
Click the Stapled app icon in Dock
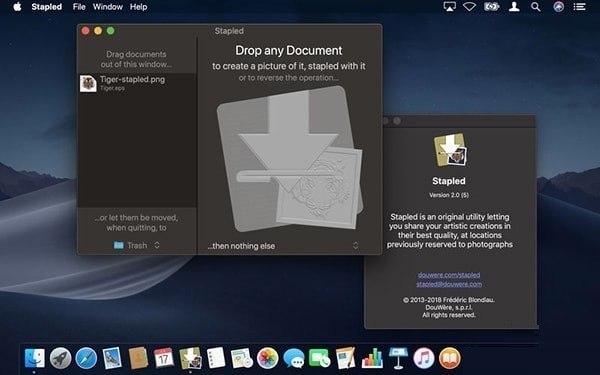click(x=191, y=358)
